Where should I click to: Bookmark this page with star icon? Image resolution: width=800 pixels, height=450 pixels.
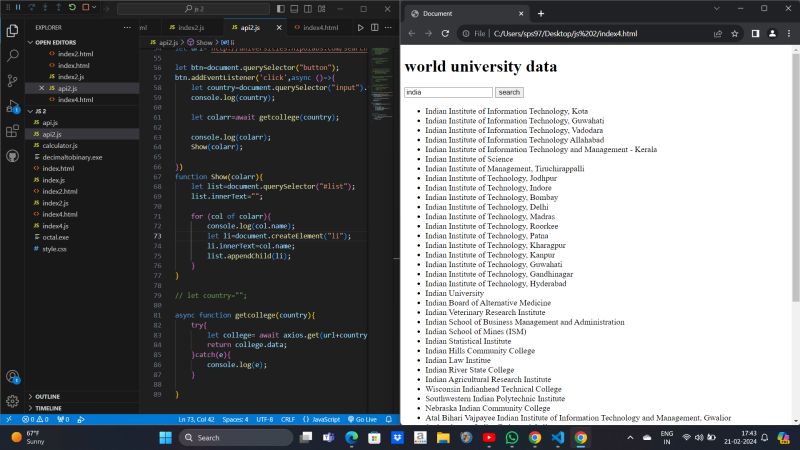735,33
